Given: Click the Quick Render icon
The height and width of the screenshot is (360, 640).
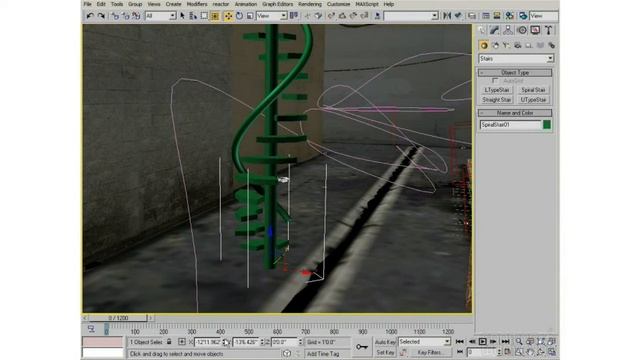Looking at the screenshot, I should [523, 16].
